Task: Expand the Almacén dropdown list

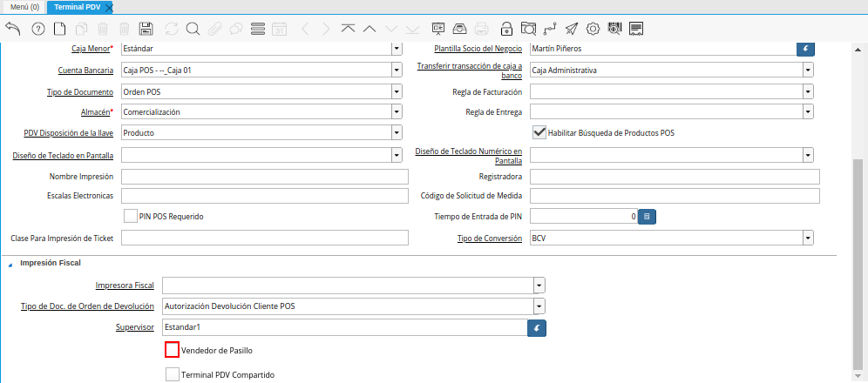Action: (397, 112)
